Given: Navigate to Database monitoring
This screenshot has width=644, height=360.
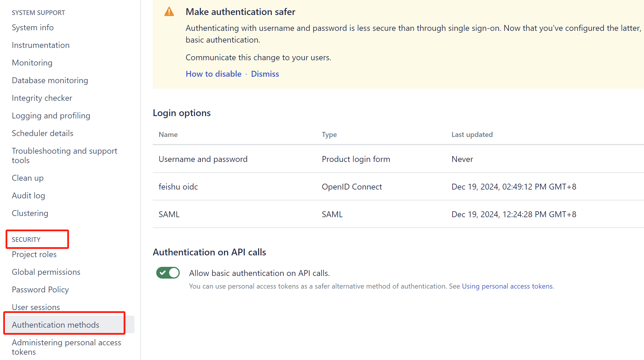Looking at the screenshot, I should coord(50,80).
